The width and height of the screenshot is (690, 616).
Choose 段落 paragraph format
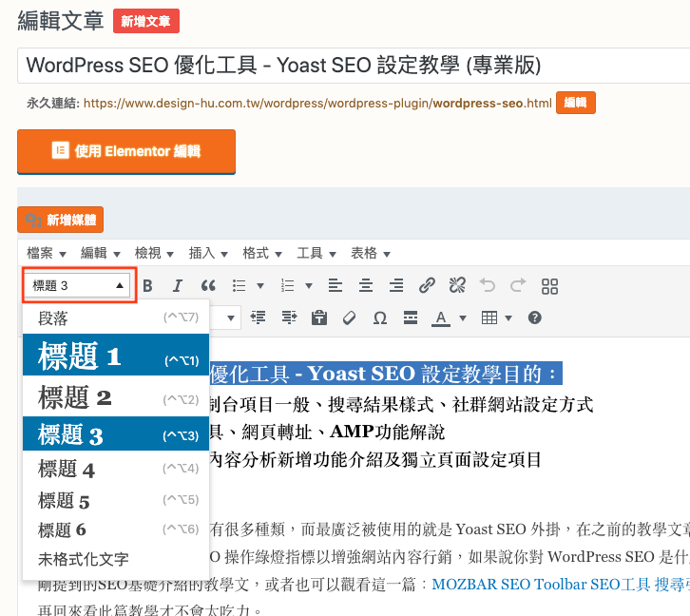point(116,318)
